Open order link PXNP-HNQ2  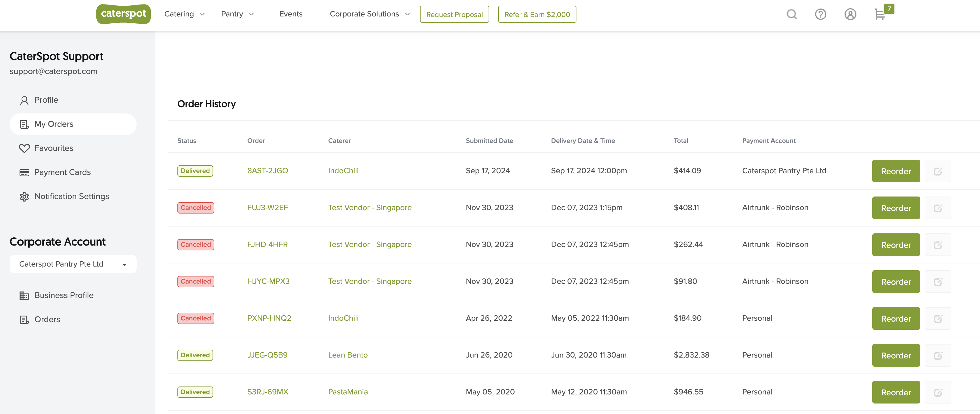pyautogui.click(x=269, y=318)
